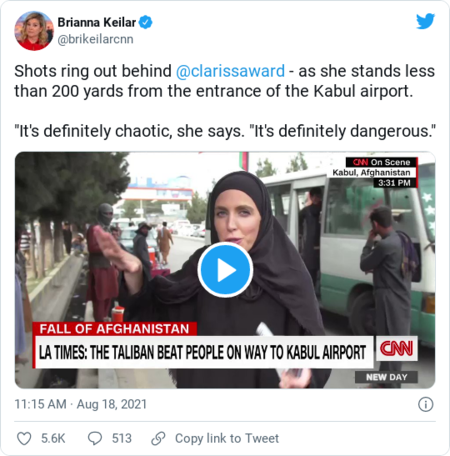Click the chain link icon
Screen dimensions: 450x456
158,438
